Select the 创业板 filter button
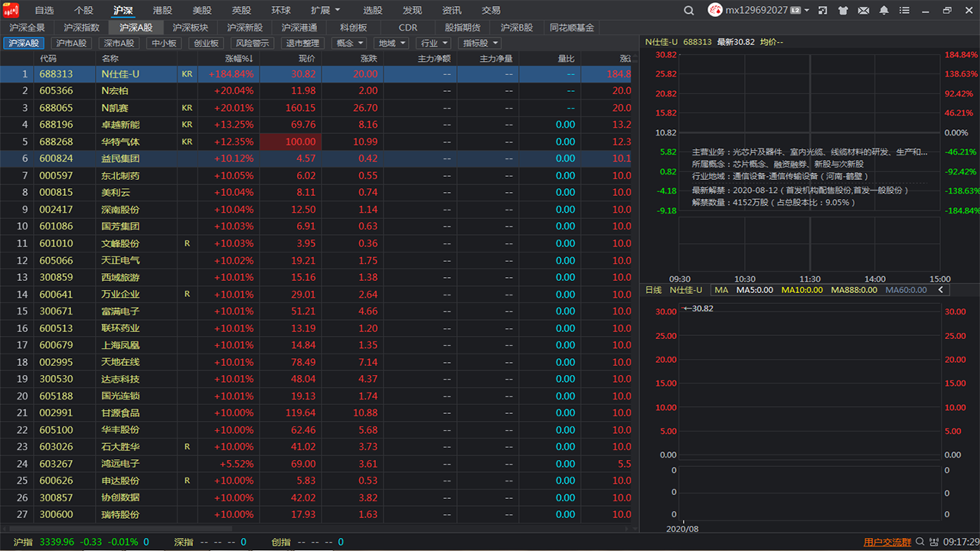980x551 pixels. (206, 44)
